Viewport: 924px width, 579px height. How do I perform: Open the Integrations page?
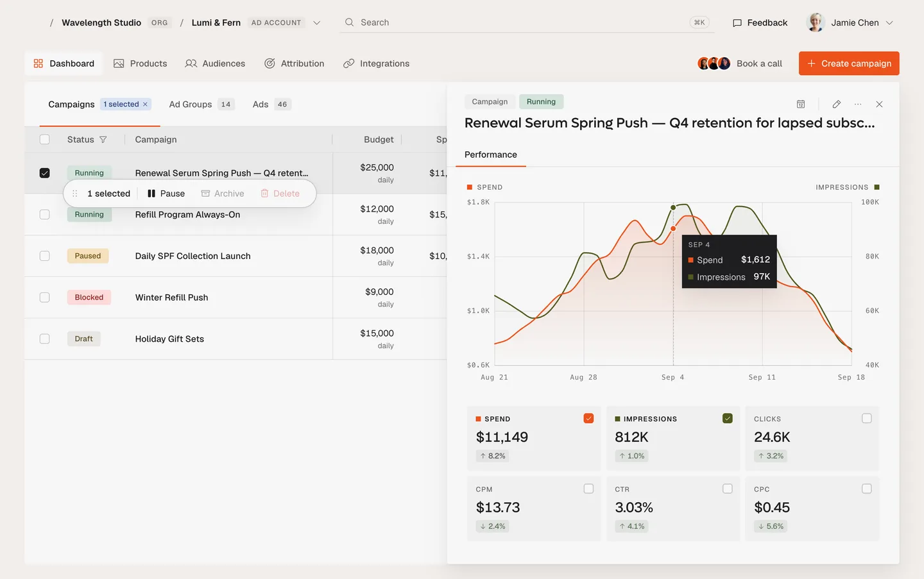[x=376, y=63]
